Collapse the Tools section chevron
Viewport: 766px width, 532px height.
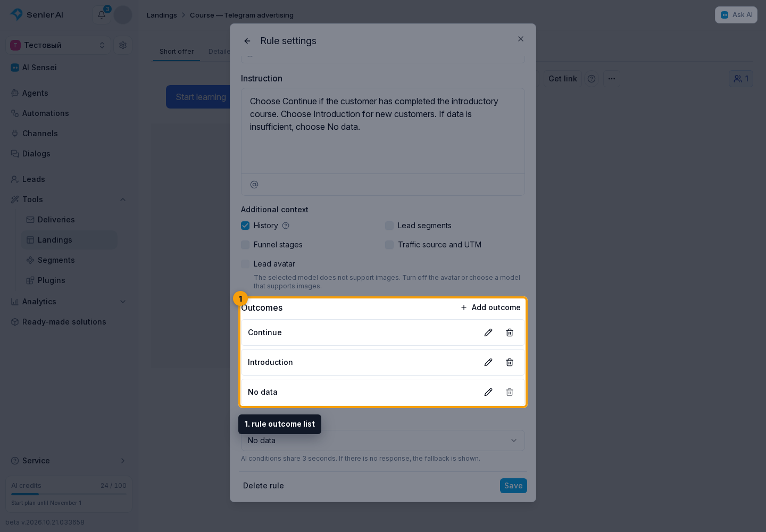(123, 199)
